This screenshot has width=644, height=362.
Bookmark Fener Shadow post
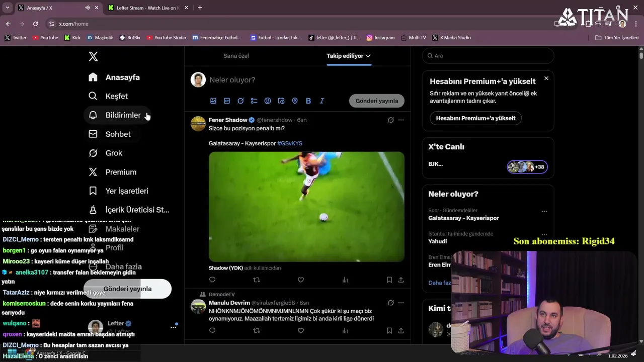pos(389,280)
